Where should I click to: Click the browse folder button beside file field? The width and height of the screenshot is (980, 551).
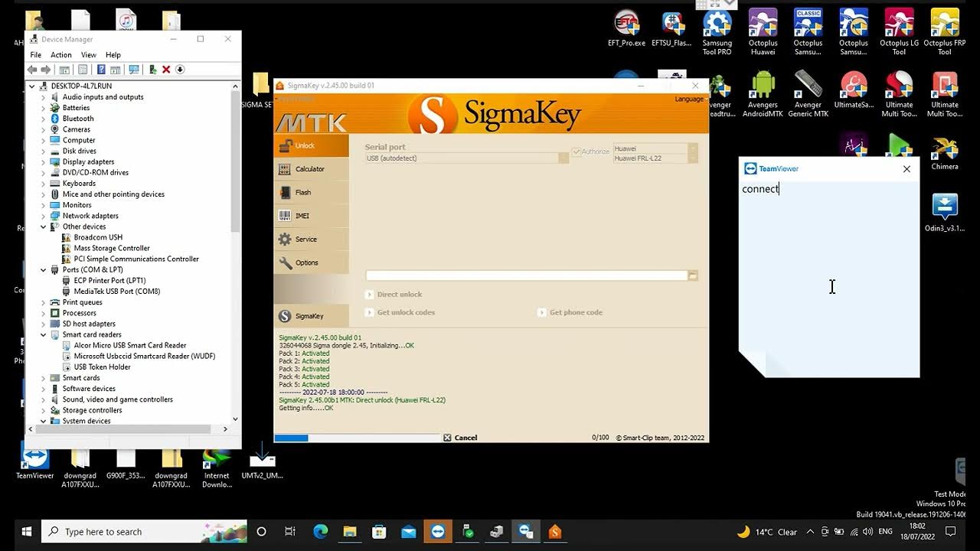693,275
